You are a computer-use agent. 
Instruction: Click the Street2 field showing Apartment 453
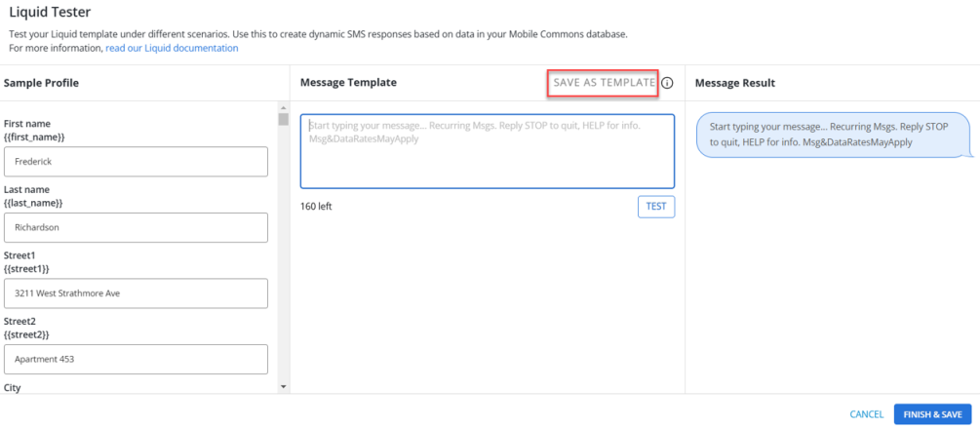point(136,359)
